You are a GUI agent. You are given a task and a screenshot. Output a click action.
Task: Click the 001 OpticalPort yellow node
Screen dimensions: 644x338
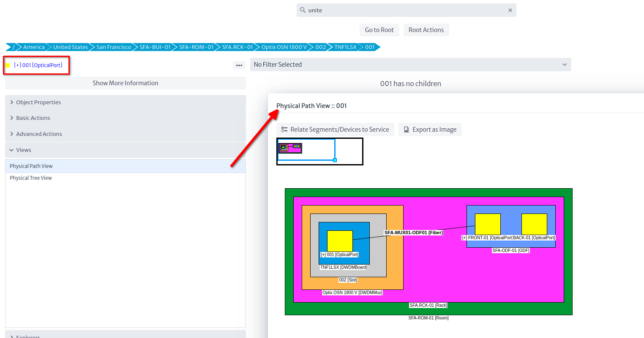[340, 241]
